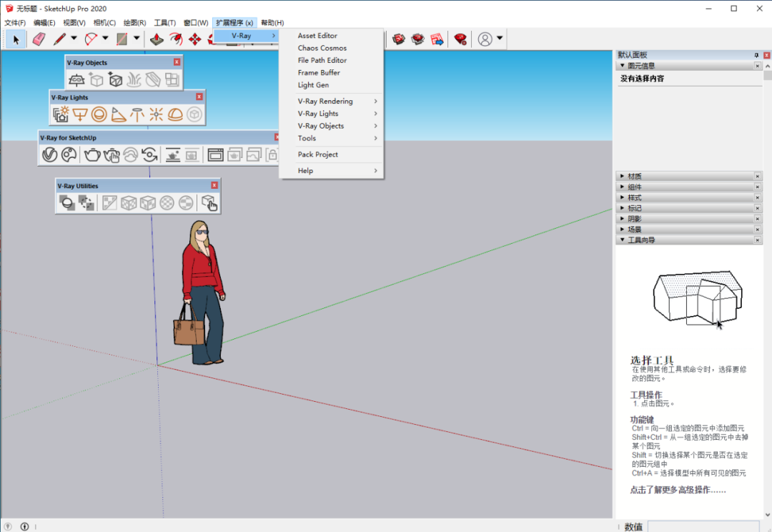Open the 文件(F) menu
Screen dimensions: 772x532
tap(15, 23)
